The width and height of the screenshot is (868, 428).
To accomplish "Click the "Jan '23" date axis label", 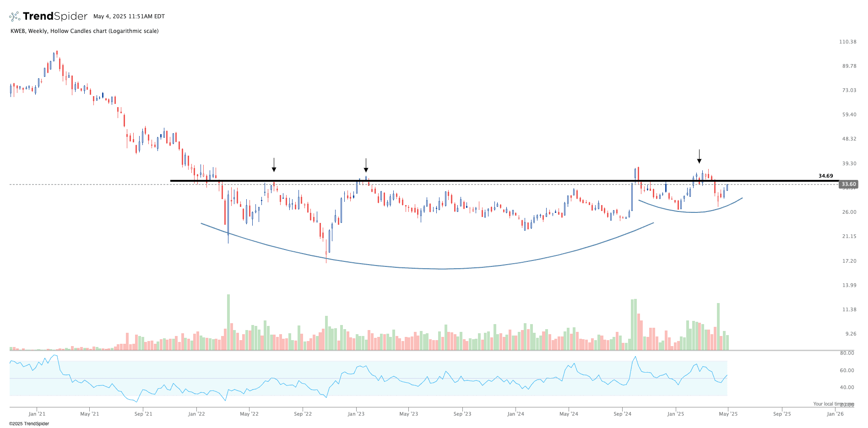I will (356, 414).
